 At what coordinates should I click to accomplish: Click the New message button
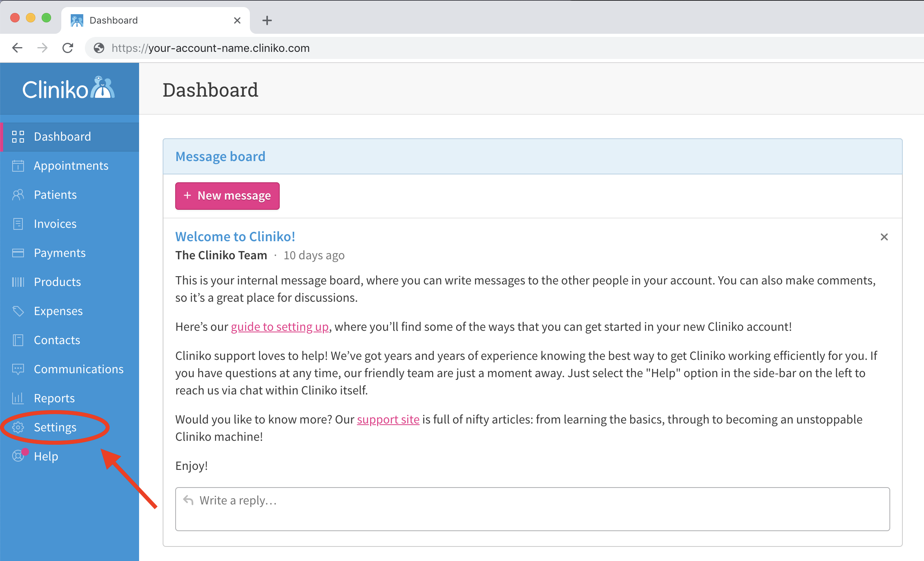click(227, 196)
